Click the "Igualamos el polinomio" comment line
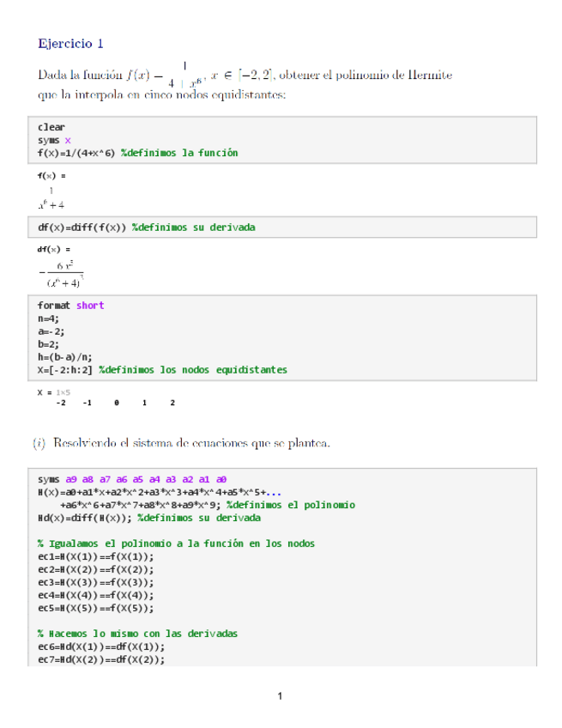 coord(176,543)
